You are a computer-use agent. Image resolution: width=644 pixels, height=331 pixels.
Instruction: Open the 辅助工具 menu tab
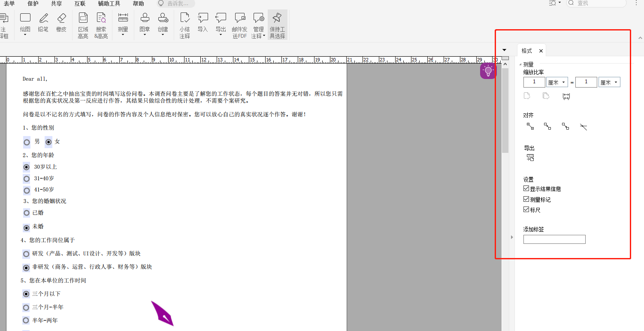point(109,3)
